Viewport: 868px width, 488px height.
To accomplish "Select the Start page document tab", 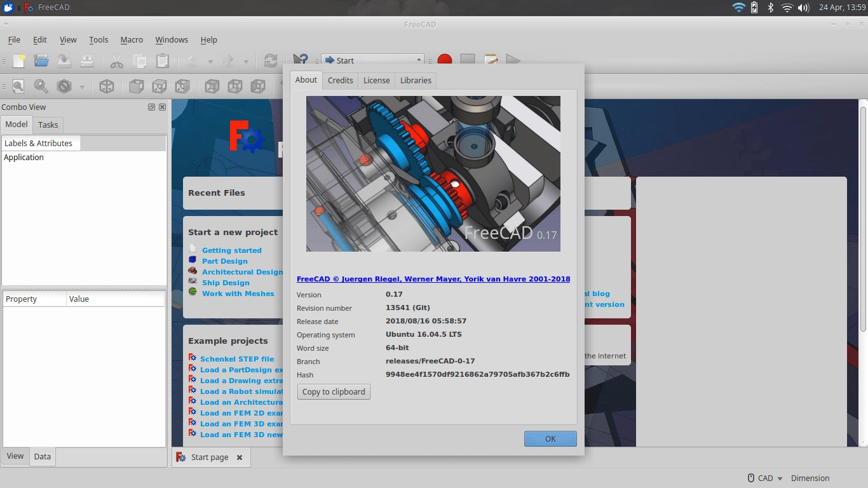I will click(210, 457).
